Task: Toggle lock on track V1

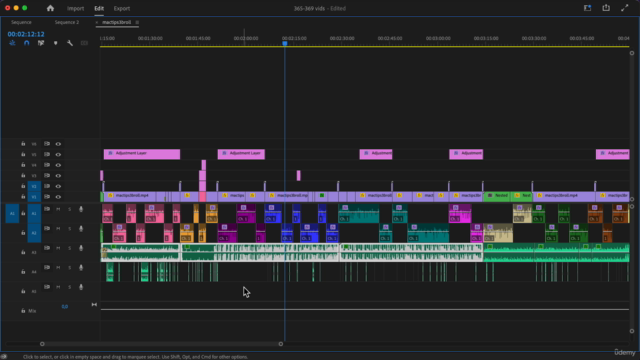Action: click(x=23, y=197)
